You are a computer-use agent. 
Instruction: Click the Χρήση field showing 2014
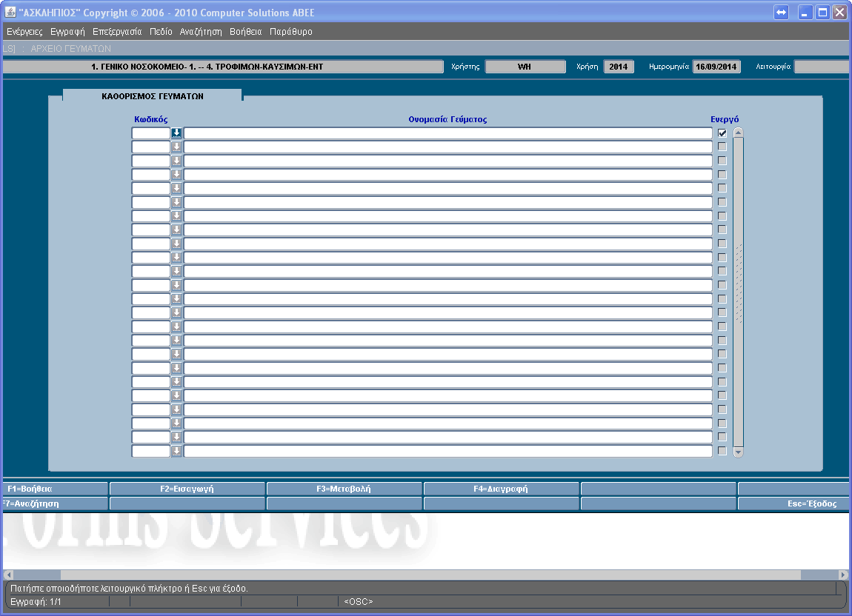(x=619, y=67)
